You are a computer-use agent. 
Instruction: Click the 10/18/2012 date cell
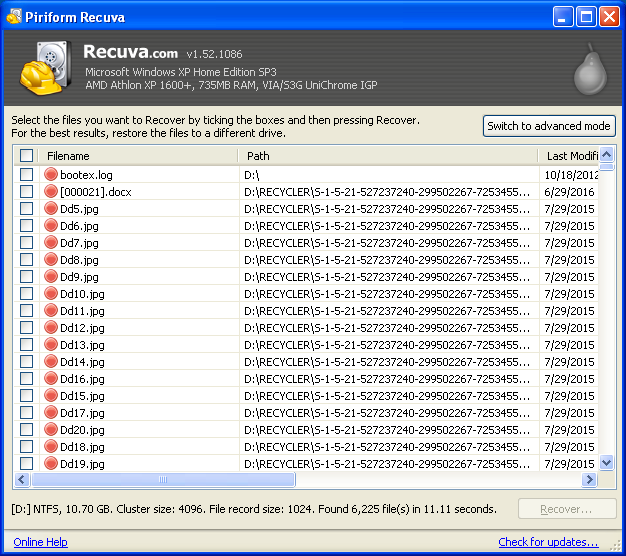[x=571, y=175]
